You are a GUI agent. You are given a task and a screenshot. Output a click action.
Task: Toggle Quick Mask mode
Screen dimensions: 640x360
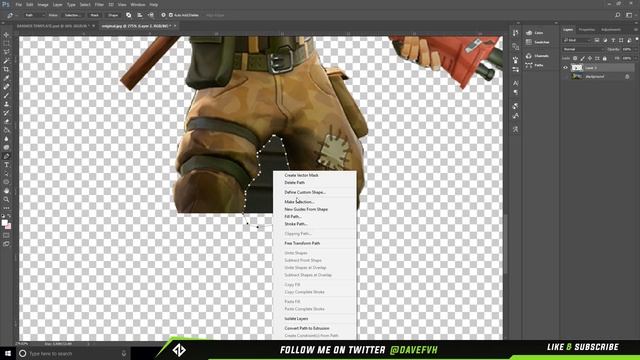tap(7, 236)
